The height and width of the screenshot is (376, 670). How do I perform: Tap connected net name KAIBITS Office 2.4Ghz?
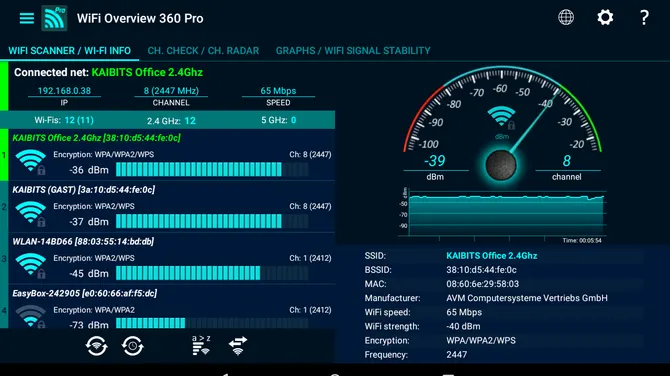coord(147,72)
